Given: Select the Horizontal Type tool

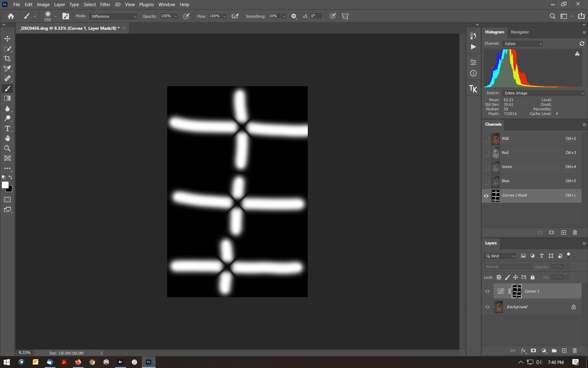Looking at the screenshot, I should click(x=7, y=128).
